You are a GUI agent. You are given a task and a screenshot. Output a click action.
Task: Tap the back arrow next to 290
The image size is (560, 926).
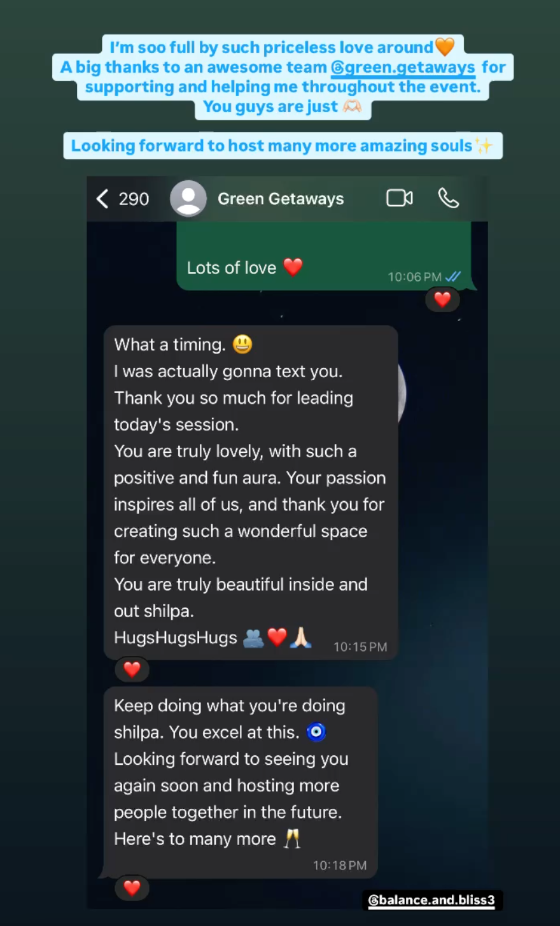(x=102, y=199)
